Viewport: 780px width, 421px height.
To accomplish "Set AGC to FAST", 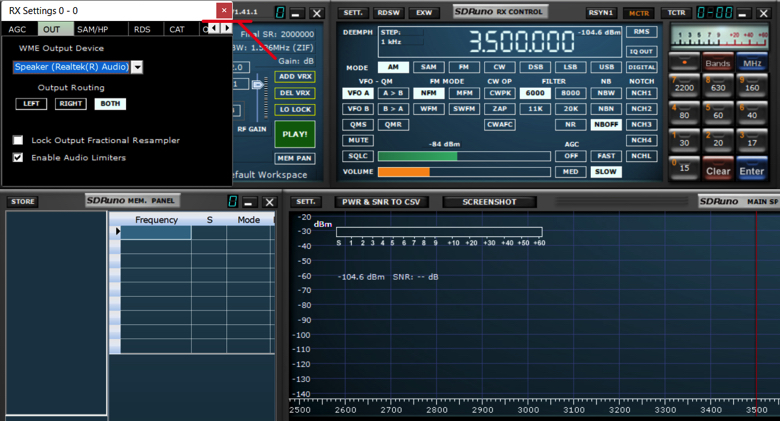I will (x=606, y=156).
